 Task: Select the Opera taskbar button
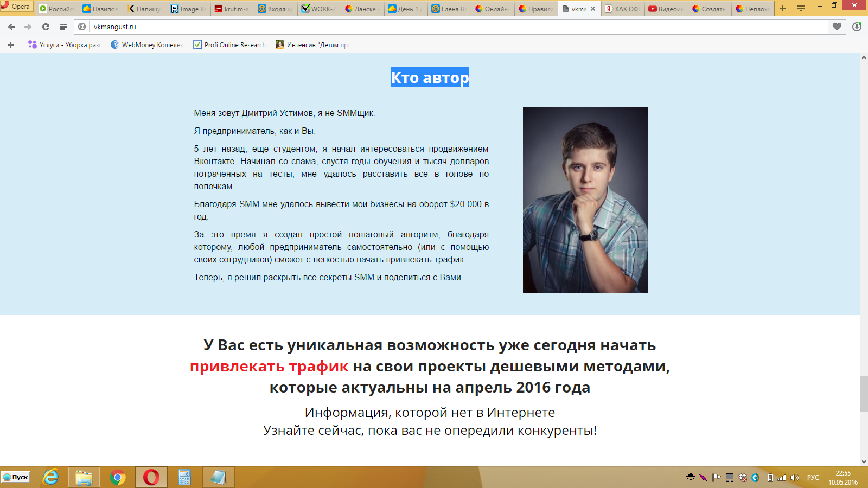click(151, 477)
